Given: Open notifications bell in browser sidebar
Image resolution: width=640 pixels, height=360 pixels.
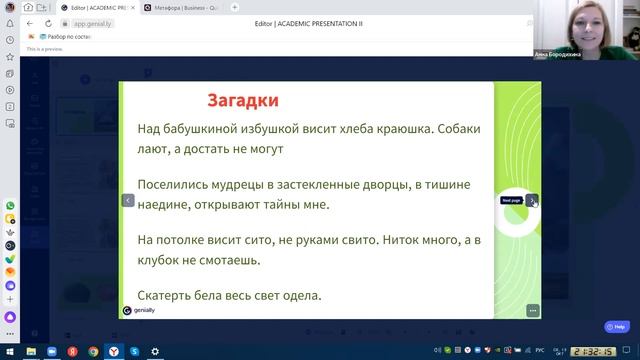Looking at the screenshot, I should coord(10,24).
